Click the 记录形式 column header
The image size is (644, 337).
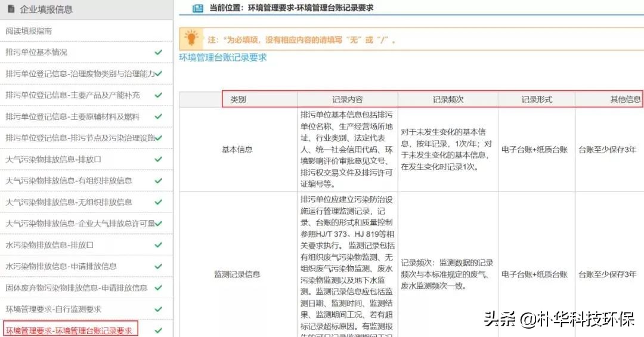[537, 100]
